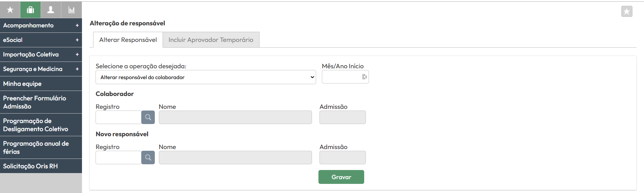Open the favorites star tab in sidebar

tap(10, 10)
